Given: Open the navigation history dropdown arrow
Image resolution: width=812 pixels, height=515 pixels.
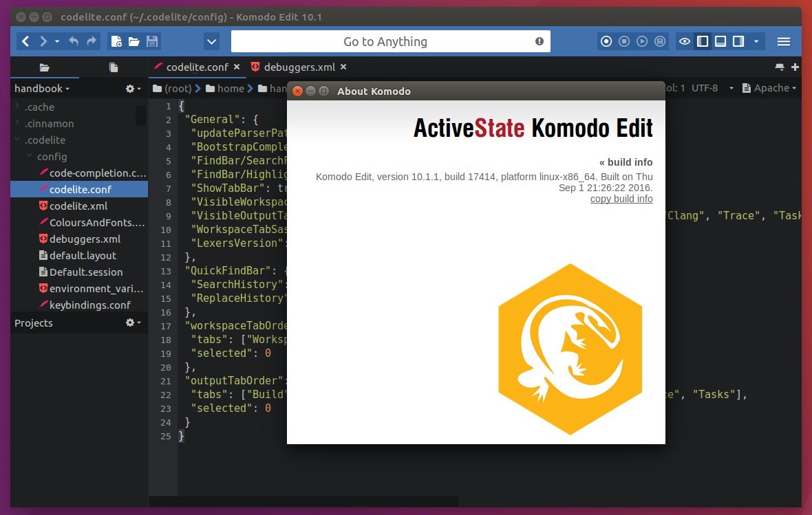Looking at the screenshot, I should (57, 41).
